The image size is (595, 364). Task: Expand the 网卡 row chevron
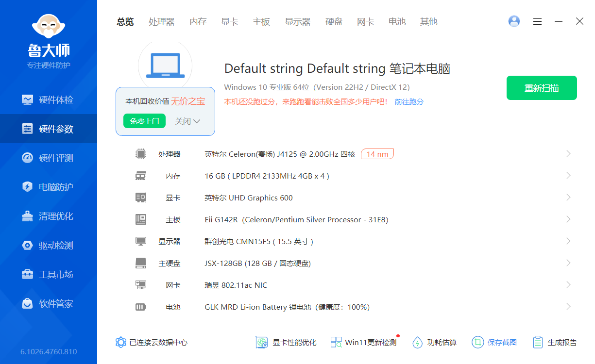(568, 285)
